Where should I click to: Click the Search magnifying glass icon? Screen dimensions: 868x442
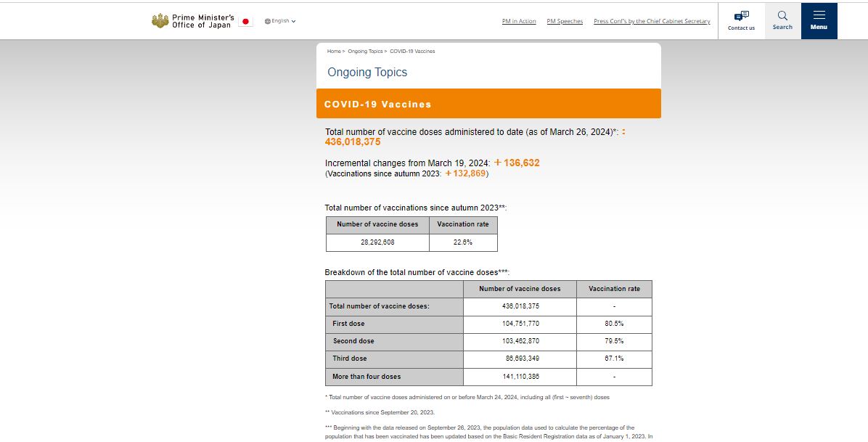coord(782,16)
